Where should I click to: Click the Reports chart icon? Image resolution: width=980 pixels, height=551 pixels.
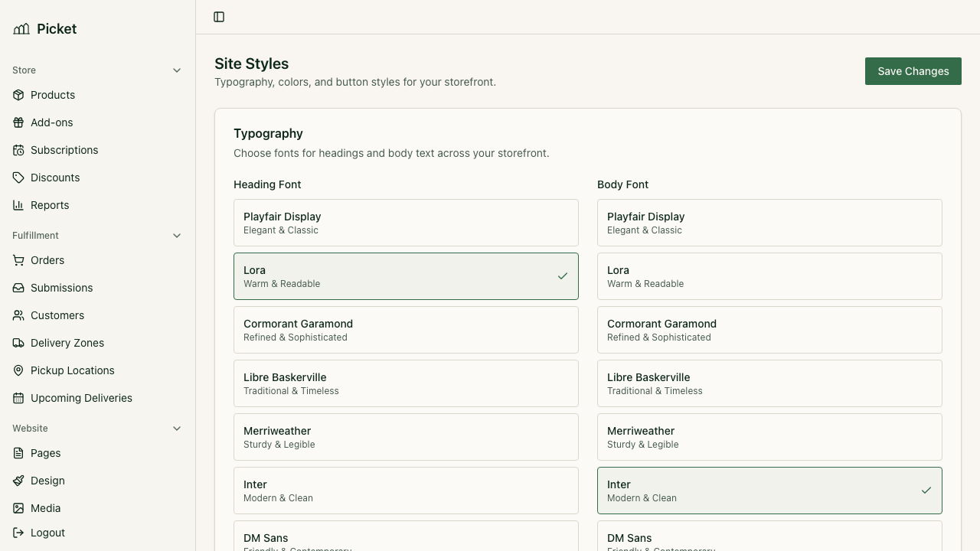tap(18, 205)
